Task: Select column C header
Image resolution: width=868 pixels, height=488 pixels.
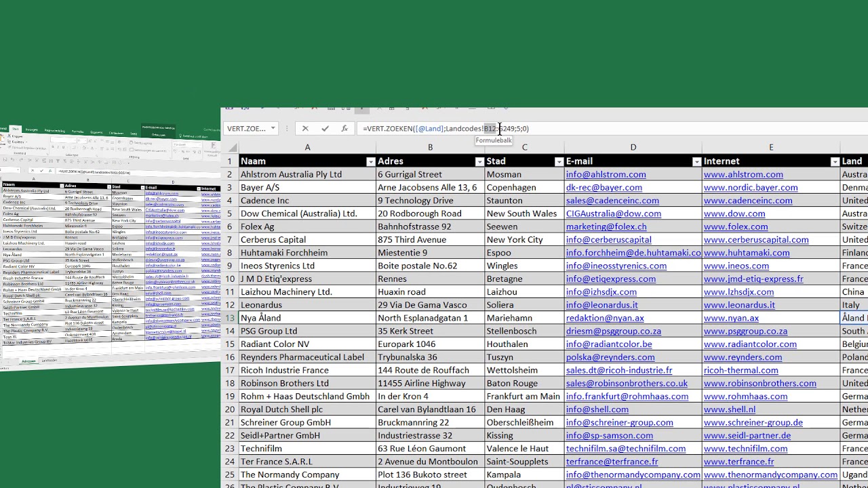Action: tap(524, 147)
